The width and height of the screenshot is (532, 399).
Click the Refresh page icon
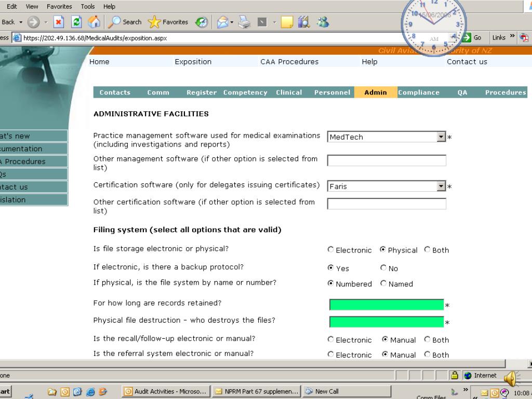pyautogui.click(x=76, y=22)
